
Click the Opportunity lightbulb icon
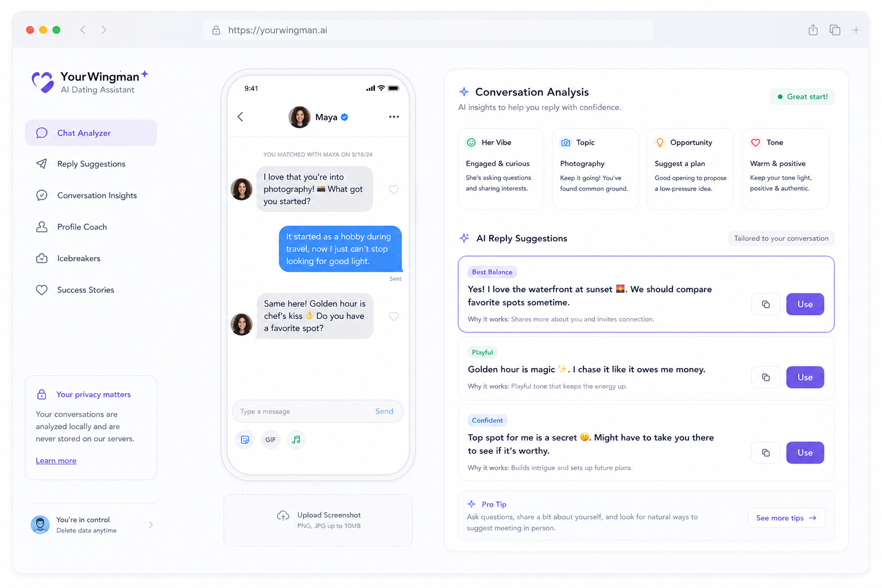660,142
